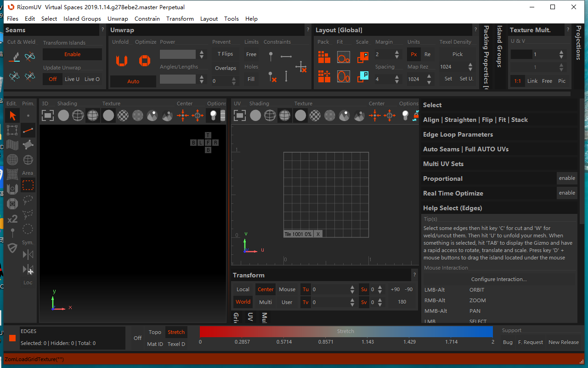Click the x2 tool in Edit column

[x=12, y=218]
